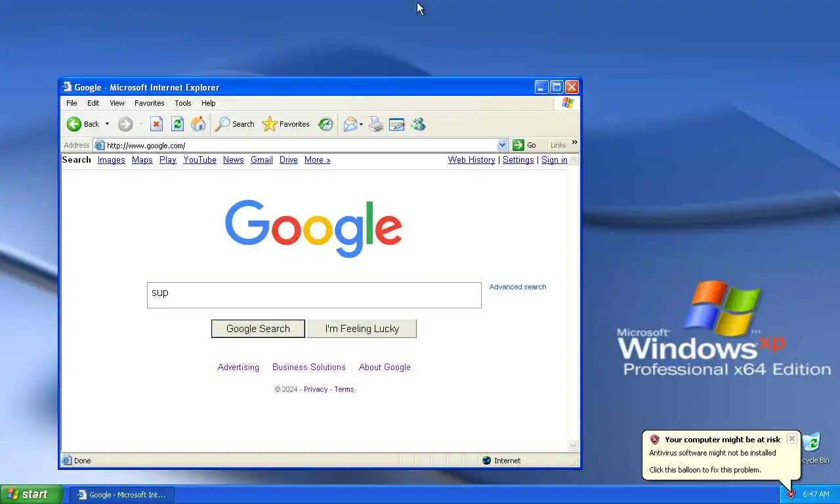Image resolution: width=840 pixels, height=504 pixels.
Task: Select the Recycle Bin desktop icon
Action: 812,448
